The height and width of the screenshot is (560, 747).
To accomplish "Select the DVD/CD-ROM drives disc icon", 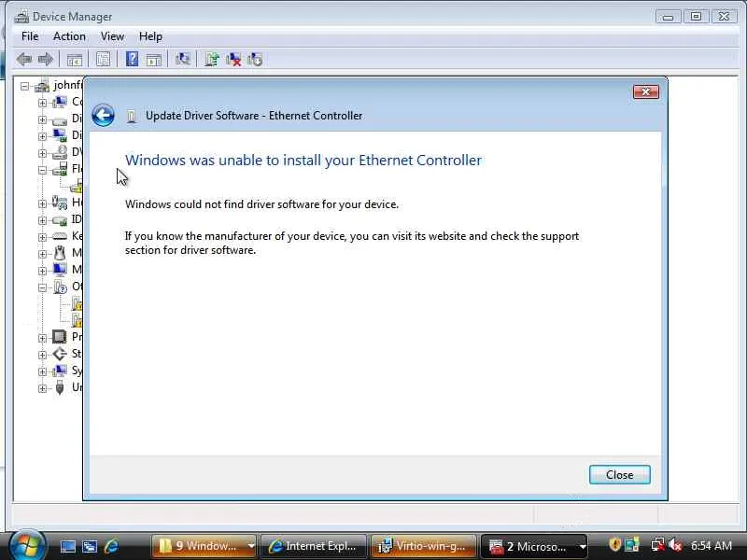I will (60, 152).
